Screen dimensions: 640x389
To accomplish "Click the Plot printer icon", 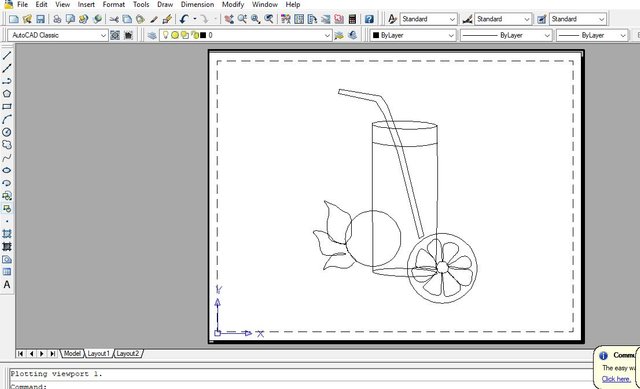I will (57, 19).
